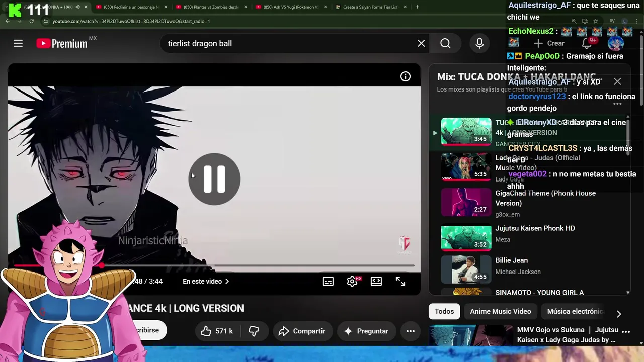The width and height of the screenshot is (644, 362).
Task: Open the install app icon in address bar
Action: point(585,21)
